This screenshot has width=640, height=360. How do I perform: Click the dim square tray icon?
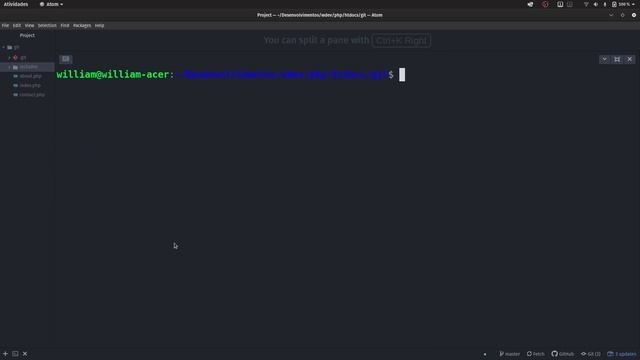pyautogui.click(x=570, y=4)
